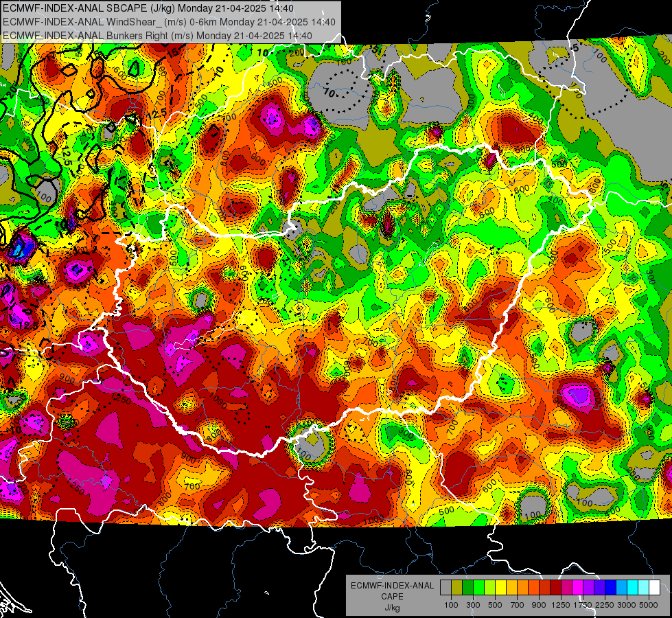
Task: Click the ECMWF-INDEX-ANAL legend heading
Action: [393, 586]
